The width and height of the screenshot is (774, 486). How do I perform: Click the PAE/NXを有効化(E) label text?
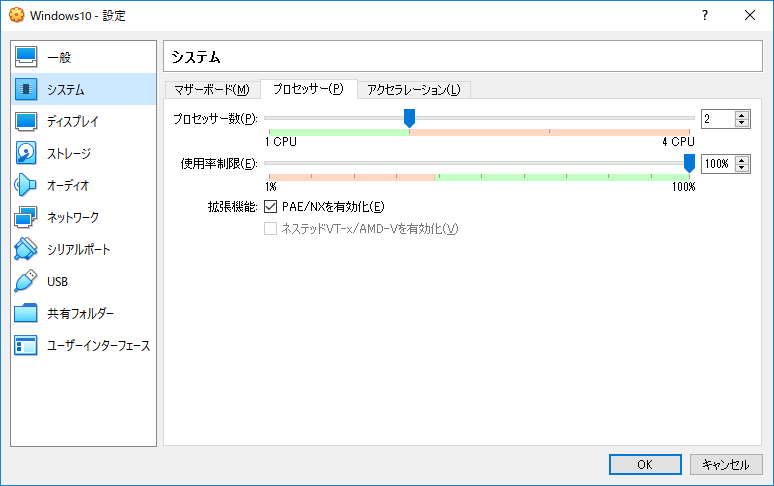click(333, 207)
